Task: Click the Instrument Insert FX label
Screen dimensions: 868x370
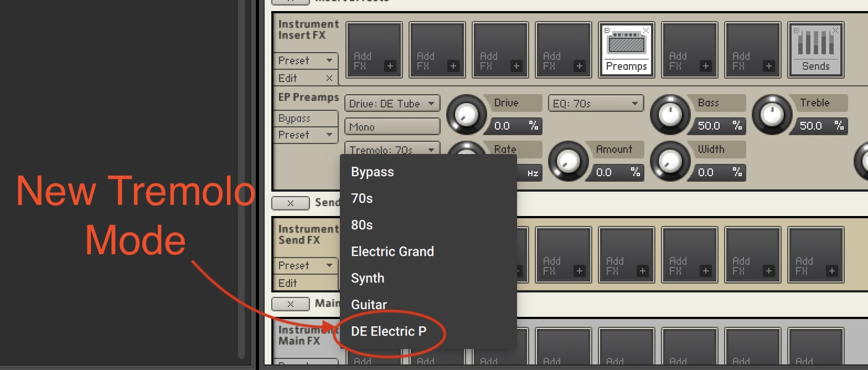Action: [308, 30]
